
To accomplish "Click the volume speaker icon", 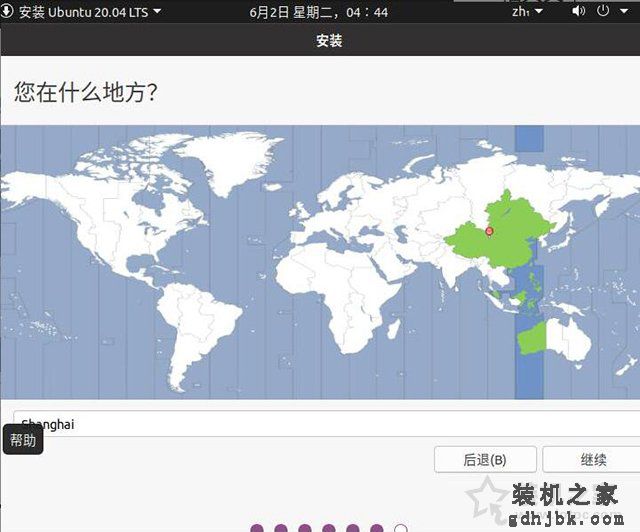I will coord(578,11).
